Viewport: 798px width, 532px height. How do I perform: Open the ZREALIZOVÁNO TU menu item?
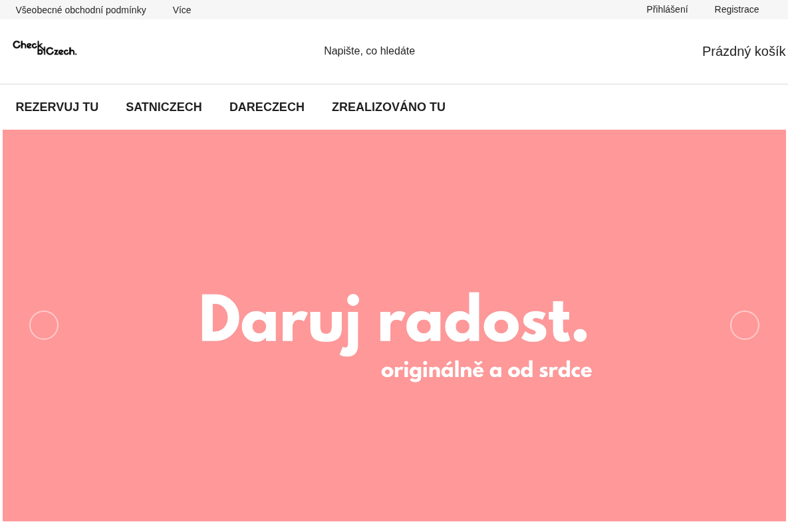(388, 107)
